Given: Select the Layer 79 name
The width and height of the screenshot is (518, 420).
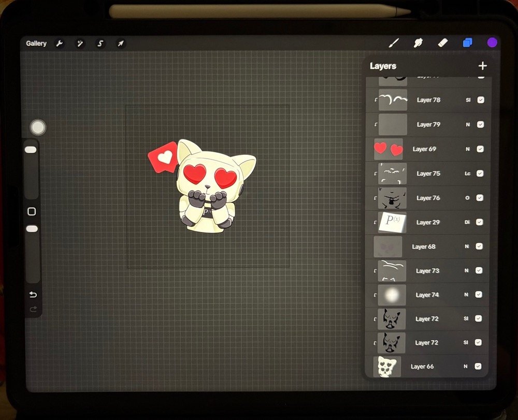Looking at the screenshot, I should [428, 124].
